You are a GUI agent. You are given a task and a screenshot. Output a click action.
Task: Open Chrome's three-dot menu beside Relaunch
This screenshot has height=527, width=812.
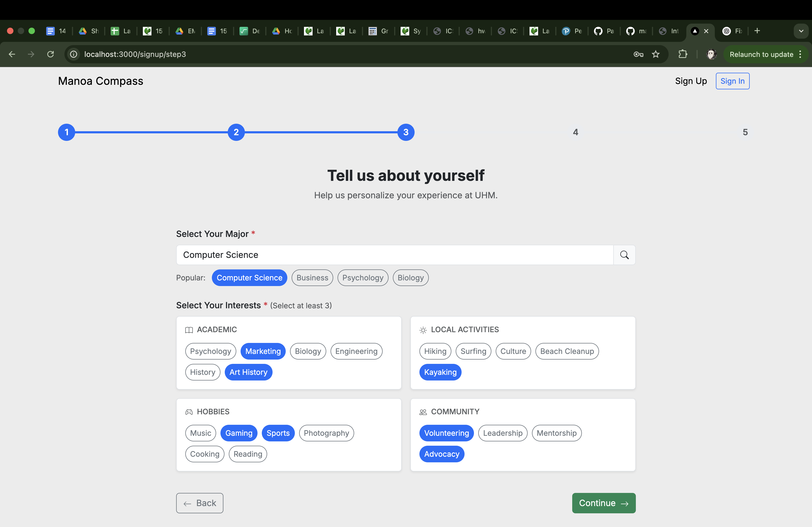click(x=800, y=54)
